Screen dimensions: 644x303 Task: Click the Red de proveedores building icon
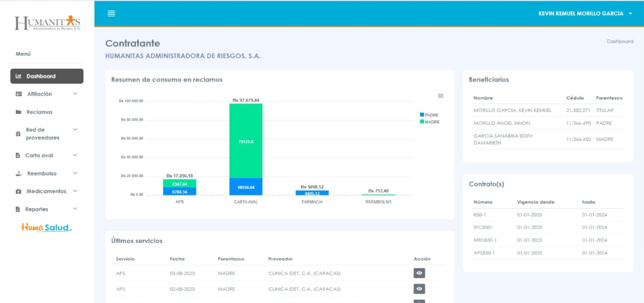click(18, 134)
